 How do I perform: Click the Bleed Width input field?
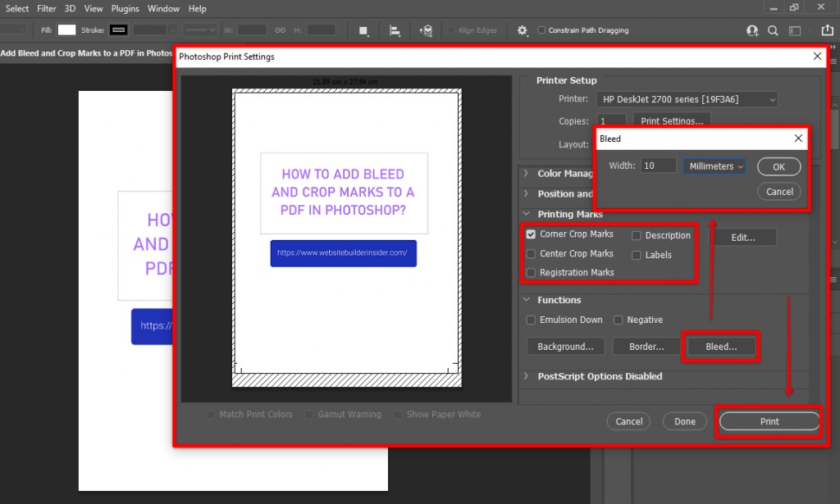tap(658, 166)
